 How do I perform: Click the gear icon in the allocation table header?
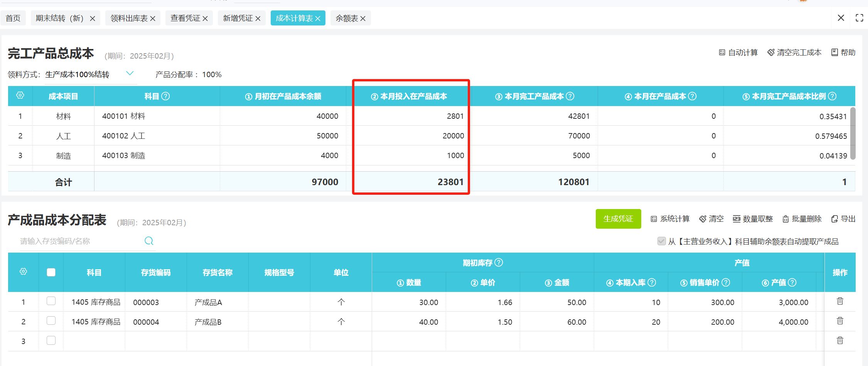pos(23,272)
